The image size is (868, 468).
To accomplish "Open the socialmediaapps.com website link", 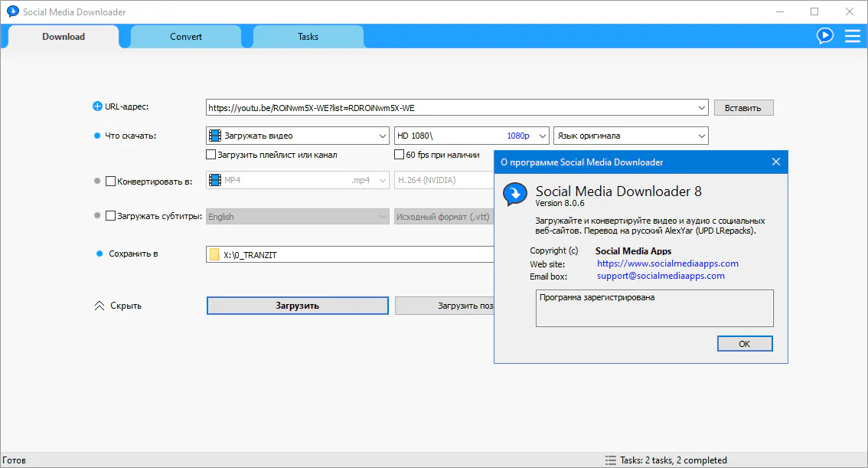I will click(x=667, y=263).
